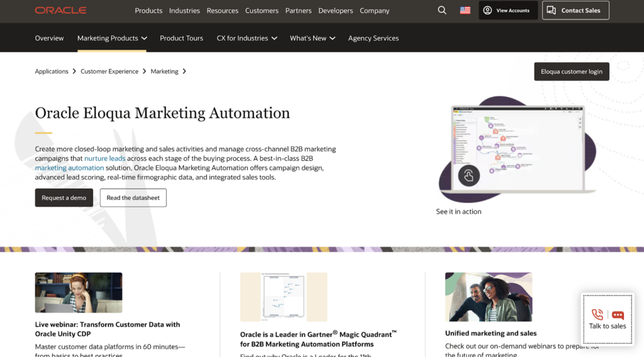Follow the Marketing breadcrumb link

[164, 72]
